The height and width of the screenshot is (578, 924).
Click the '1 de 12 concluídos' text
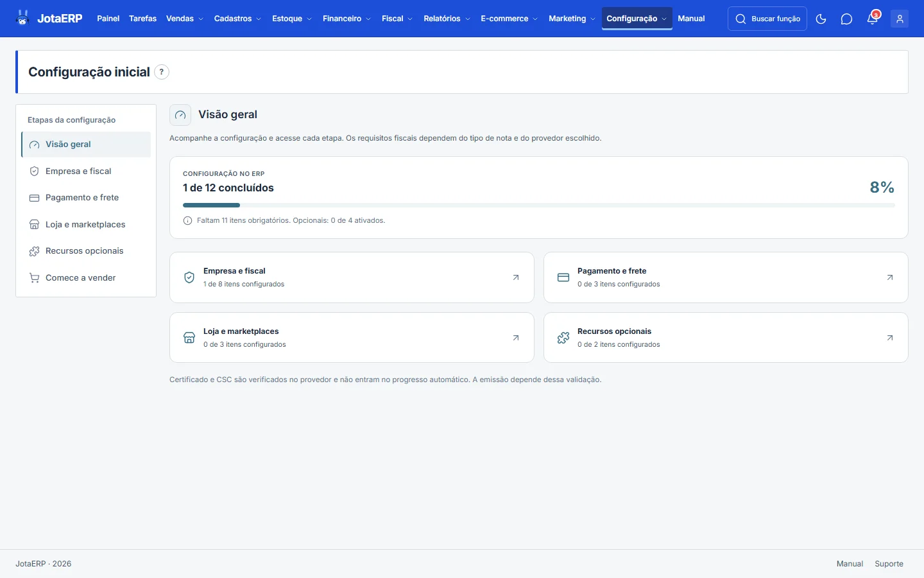pyautogui.click(x=228, y=188)
